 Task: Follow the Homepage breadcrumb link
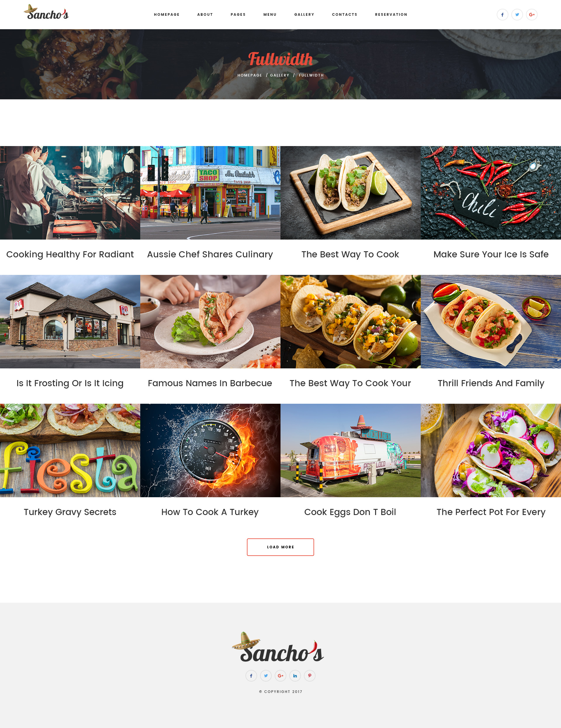coord(250,75)
